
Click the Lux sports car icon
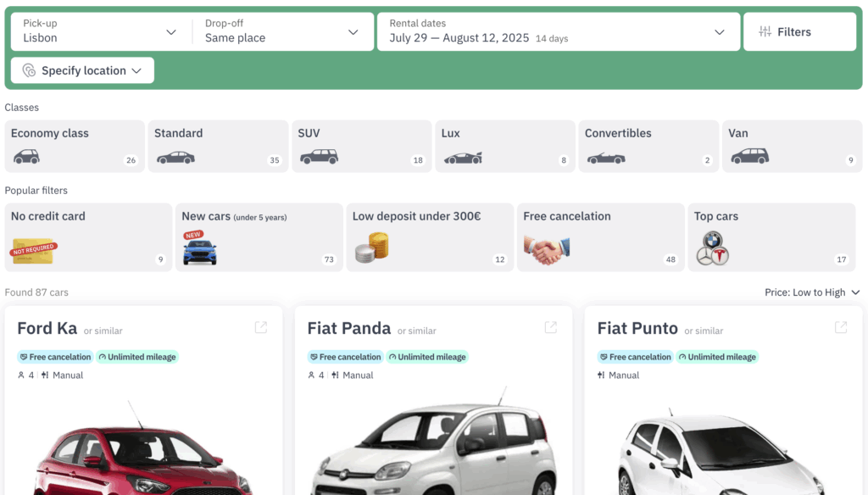(x=463, y=158)
